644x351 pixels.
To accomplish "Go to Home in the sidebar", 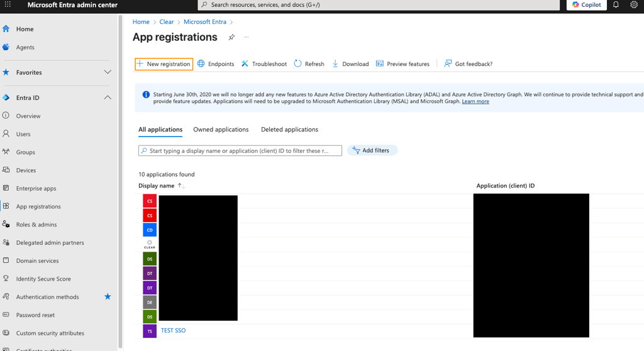I will 25,29.
